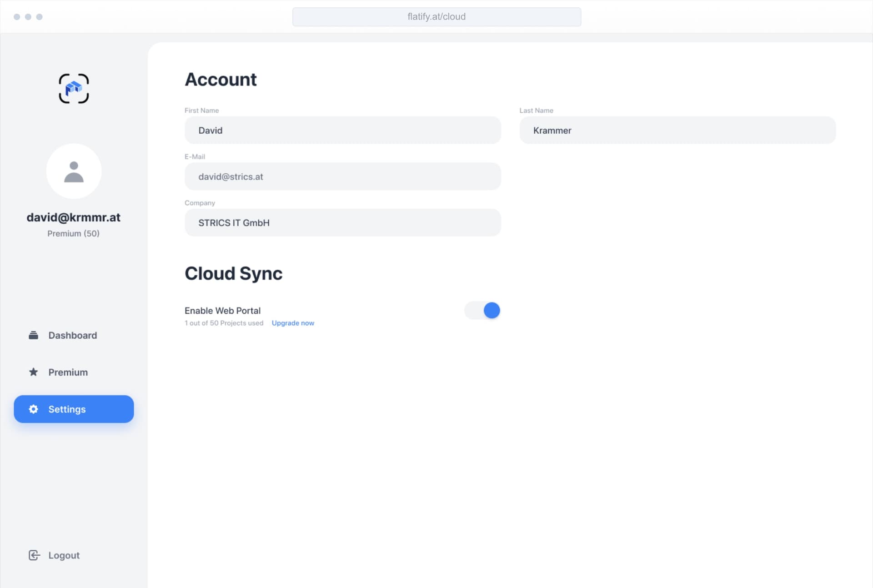Select the Settings sidebar item

(x=74, y=409)
